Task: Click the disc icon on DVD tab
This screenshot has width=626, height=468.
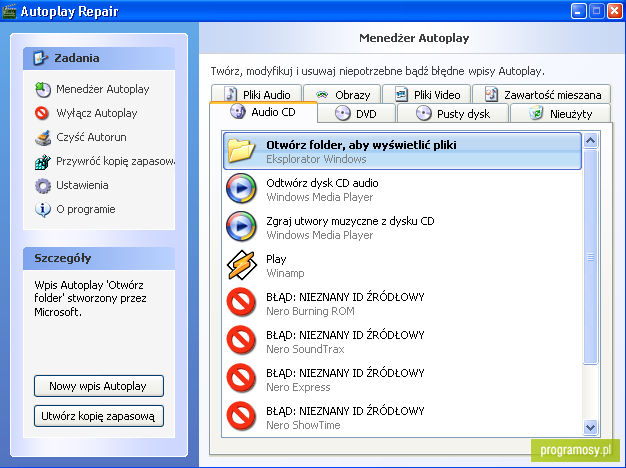Action: point(343,113)
